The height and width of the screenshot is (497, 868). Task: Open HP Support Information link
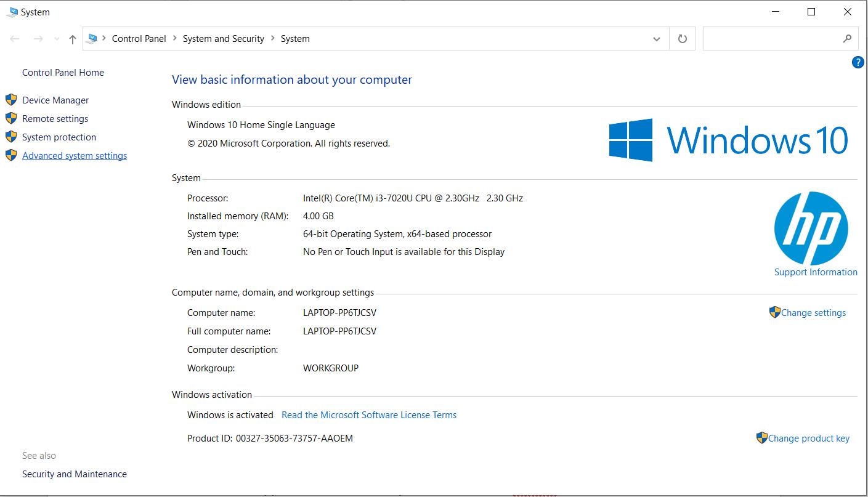point(816,272)
